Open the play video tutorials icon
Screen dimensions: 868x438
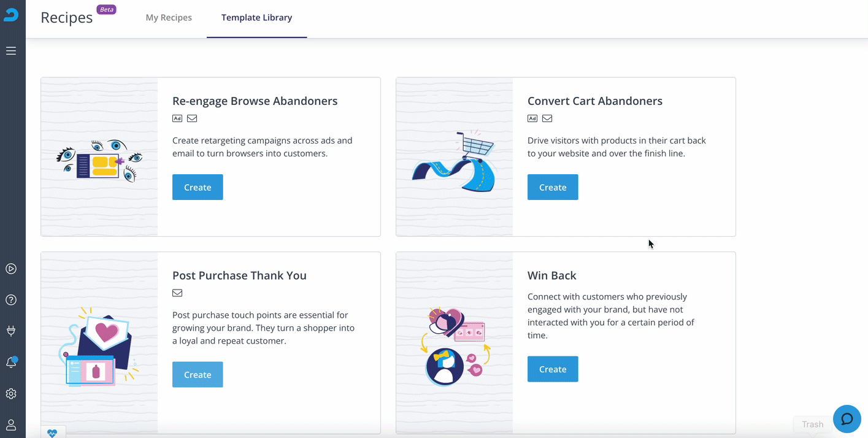11,269
